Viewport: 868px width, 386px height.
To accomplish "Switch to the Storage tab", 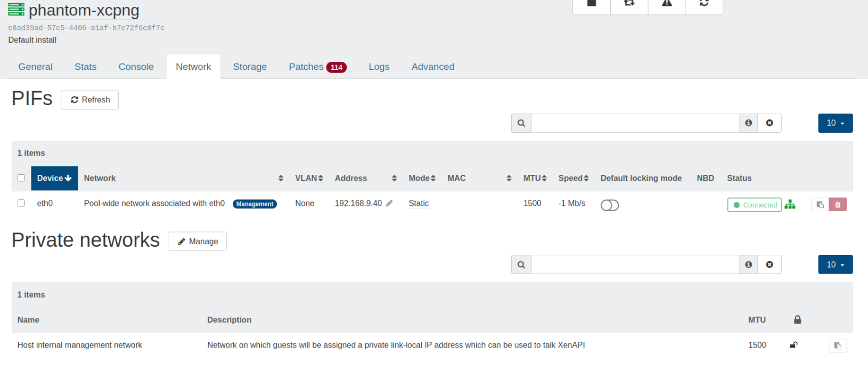I will coord(250,67).
